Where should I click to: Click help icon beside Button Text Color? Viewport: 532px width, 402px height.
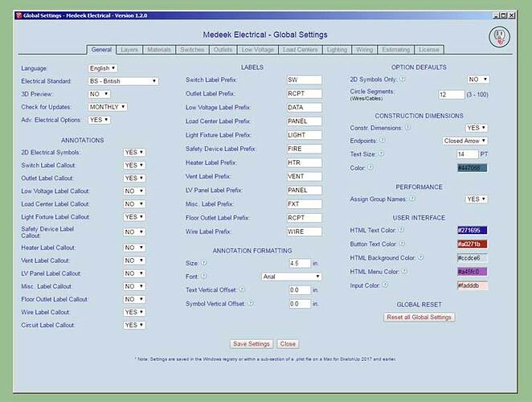402,244
